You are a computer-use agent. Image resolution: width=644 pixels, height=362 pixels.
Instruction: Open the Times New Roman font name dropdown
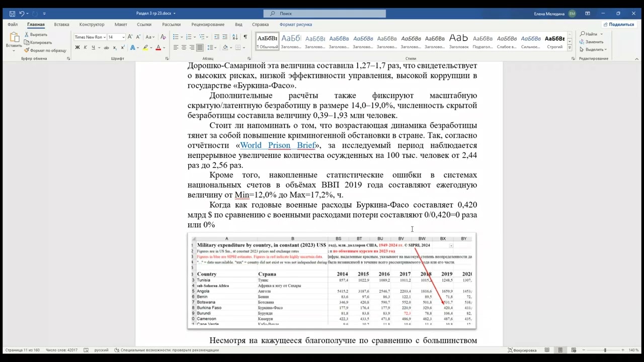(x=104, y=37)
